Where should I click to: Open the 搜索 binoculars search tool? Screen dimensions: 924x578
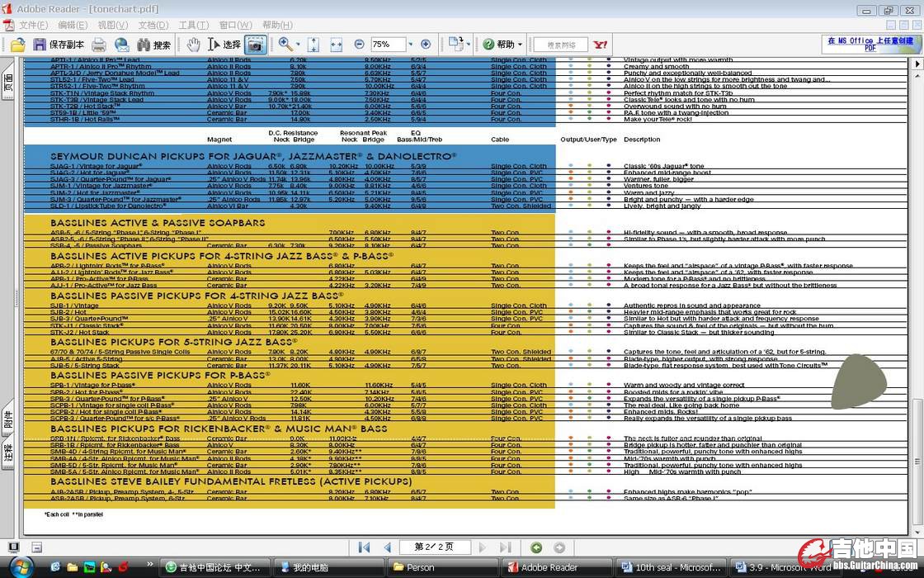153,45
